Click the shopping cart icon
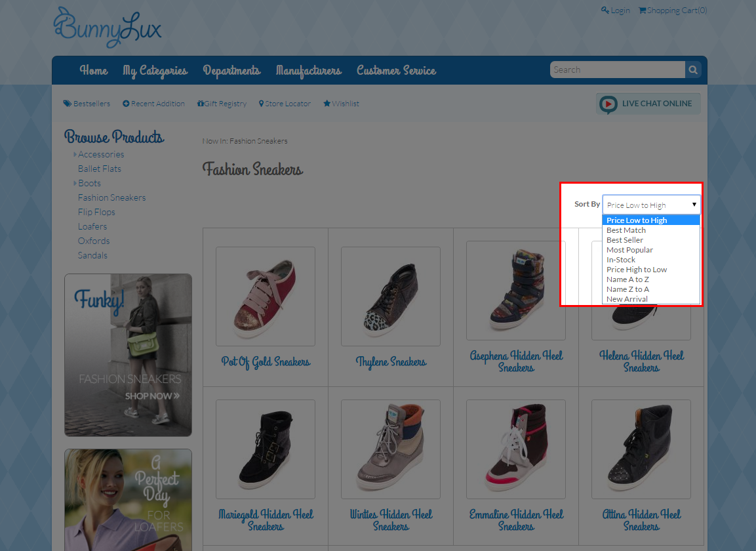The height and width of the screenshot is (551, 756). click(x=642, y=10)
